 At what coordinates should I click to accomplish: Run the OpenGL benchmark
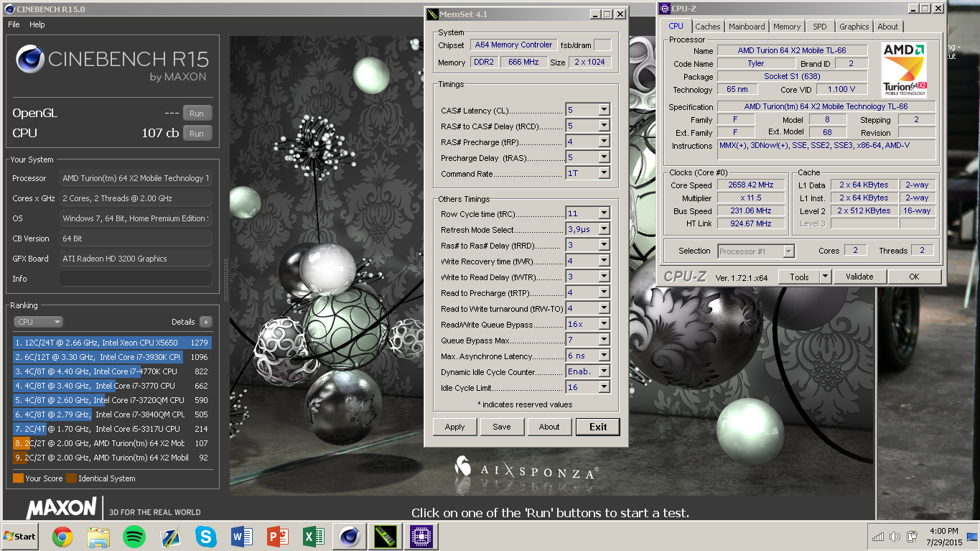(197, 113)
